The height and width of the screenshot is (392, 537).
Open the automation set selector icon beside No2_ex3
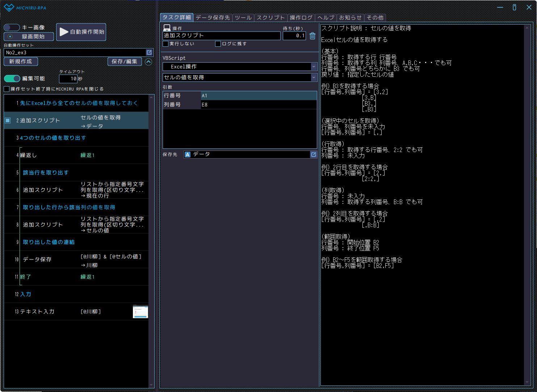coord(149,52)
